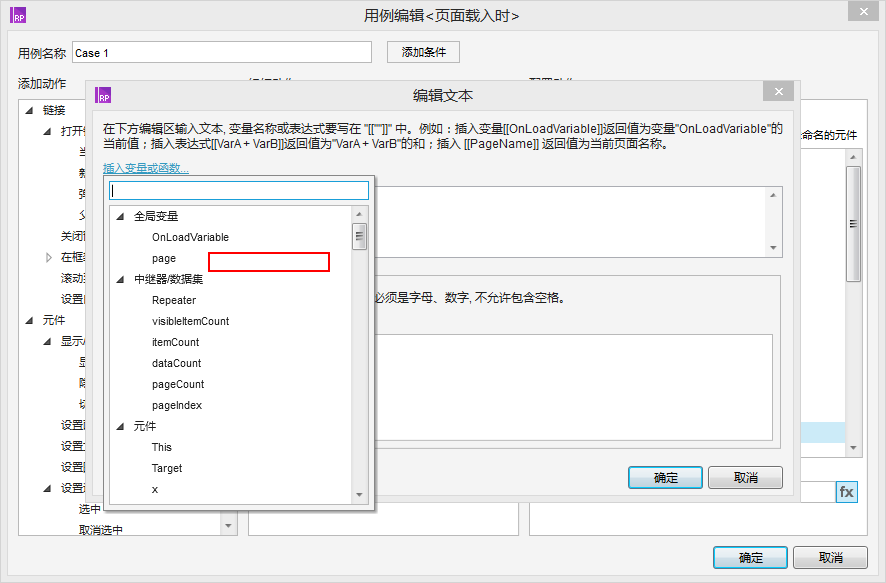The image size is (886, 583).
Task: Click 确定 in the 编辑文本 dialog
Action: (665, 477)
